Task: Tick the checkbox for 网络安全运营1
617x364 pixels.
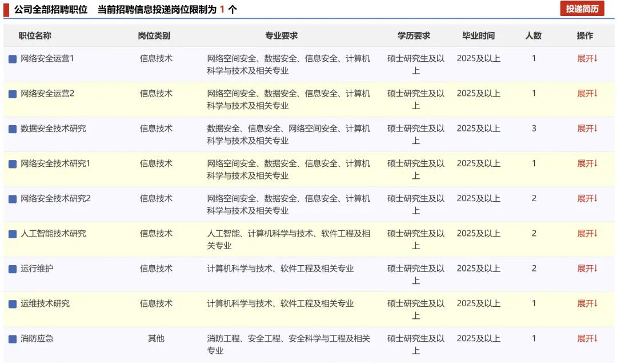Action: [13, 59]
